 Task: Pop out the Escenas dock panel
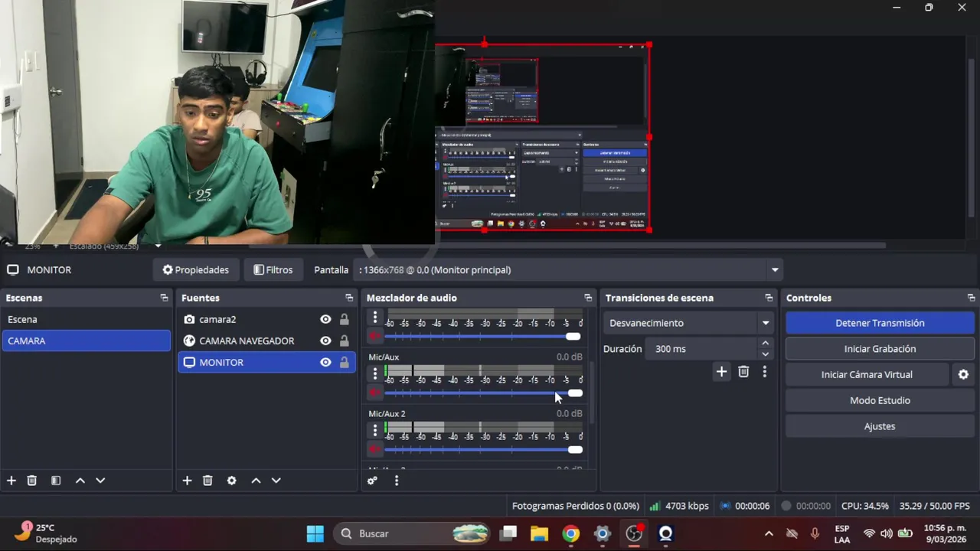164,298
